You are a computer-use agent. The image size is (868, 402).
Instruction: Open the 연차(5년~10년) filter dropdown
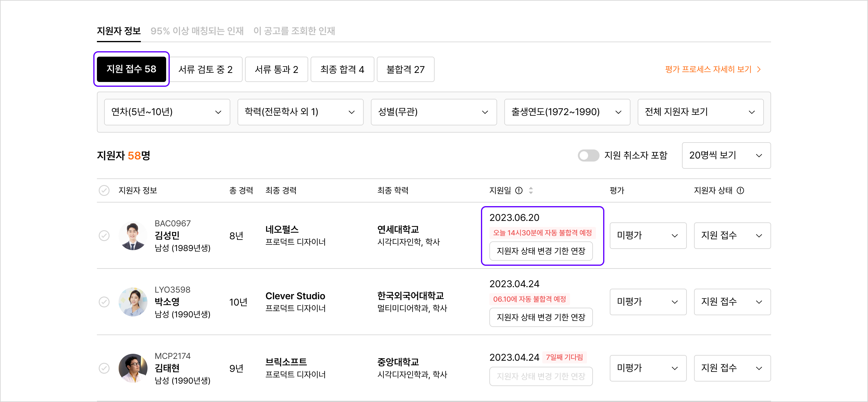pos(167,112)
